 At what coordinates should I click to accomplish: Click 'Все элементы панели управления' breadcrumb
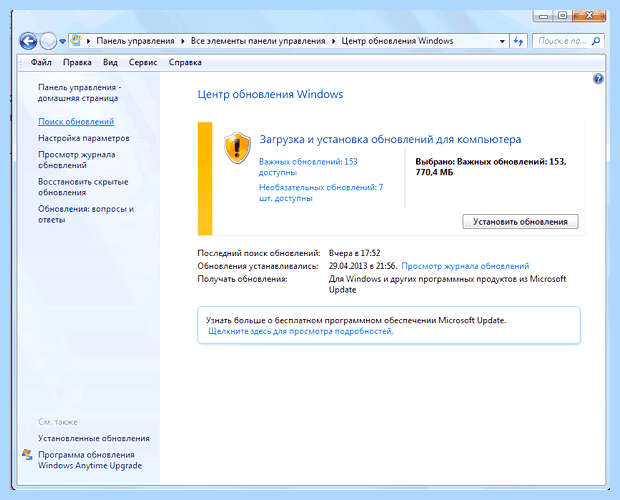pos(258,41)
